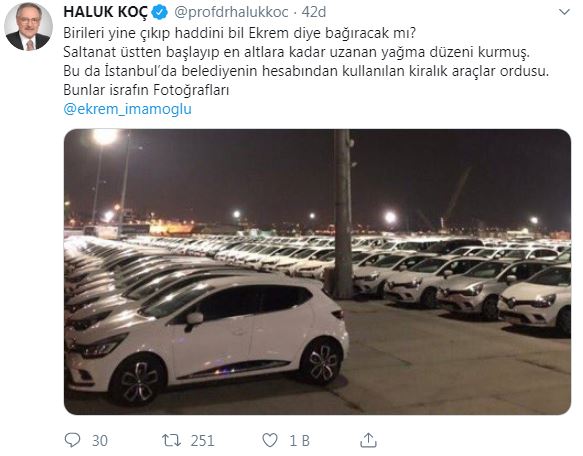Click the line starting "Saltanat üstten"
This screenshot has width=583, height=456.
pyautogui.click(x=296, y=52)
